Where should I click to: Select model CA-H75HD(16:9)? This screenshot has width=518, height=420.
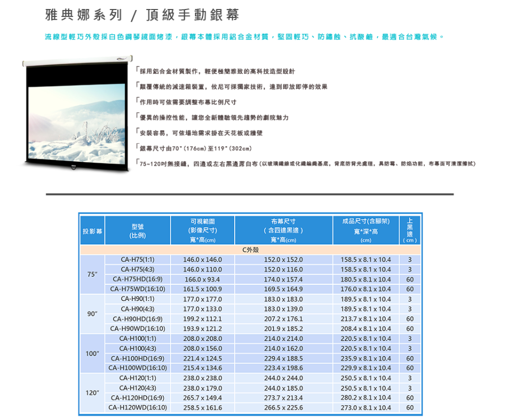137,279
